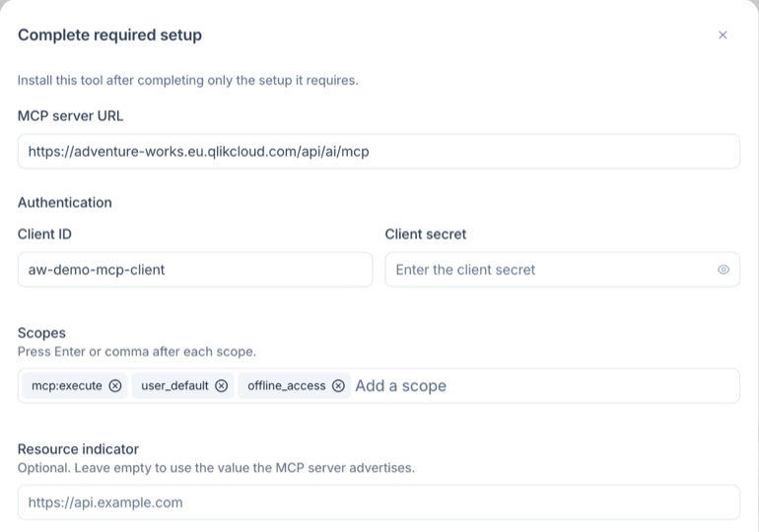Focus the Resource indicator field
The width and height of the screenshot is (759, 532).
coord(379,502)
